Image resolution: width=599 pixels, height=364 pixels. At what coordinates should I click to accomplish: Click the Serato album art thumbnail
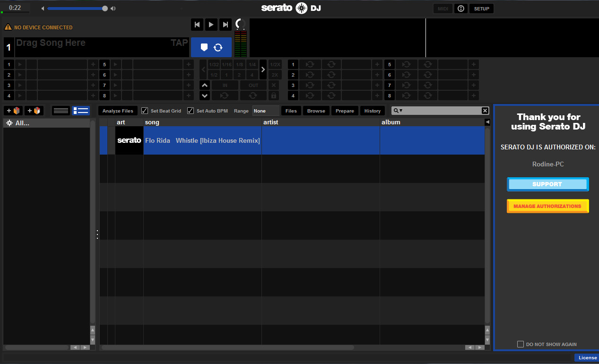click(x=129, y=140)
